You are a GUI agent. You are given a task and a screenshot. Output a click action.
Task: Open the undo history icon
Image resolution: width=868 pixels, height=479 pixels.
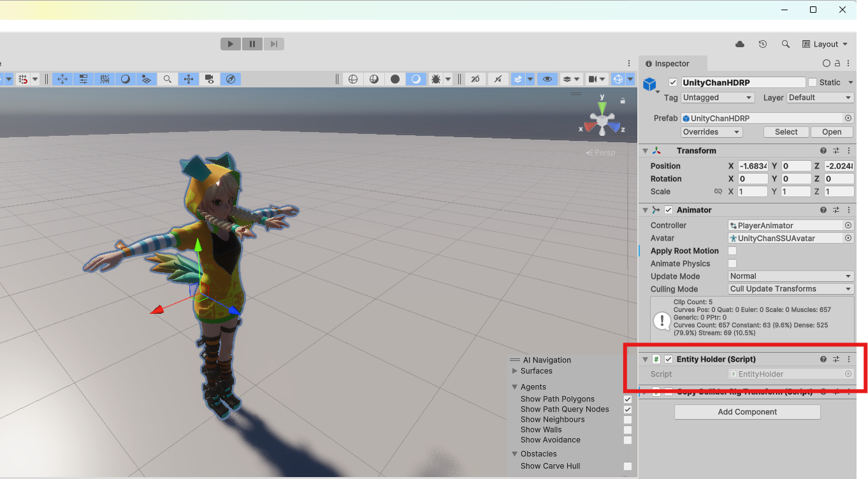[x=763, y=44]
